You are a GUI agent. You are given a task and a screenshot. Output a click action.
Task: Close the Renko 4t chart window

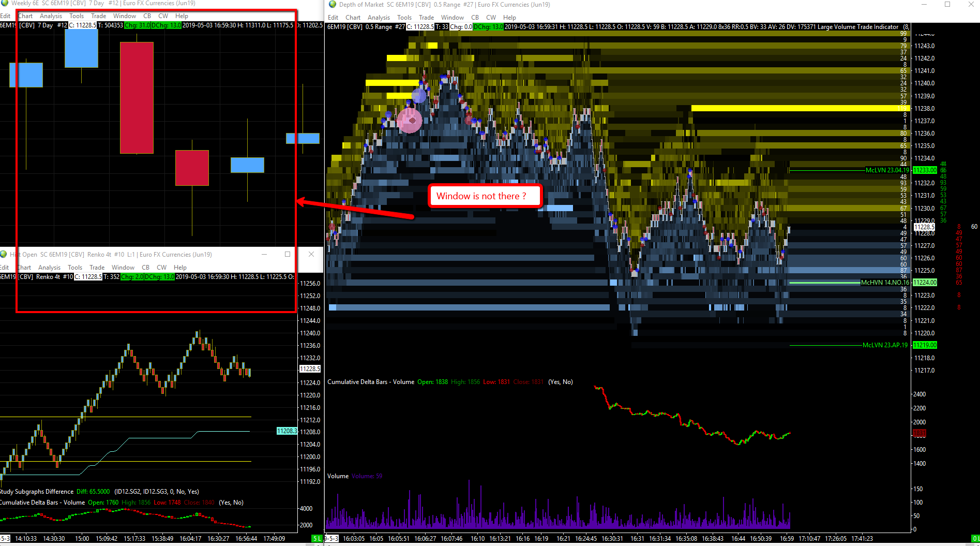pos(311,254)
